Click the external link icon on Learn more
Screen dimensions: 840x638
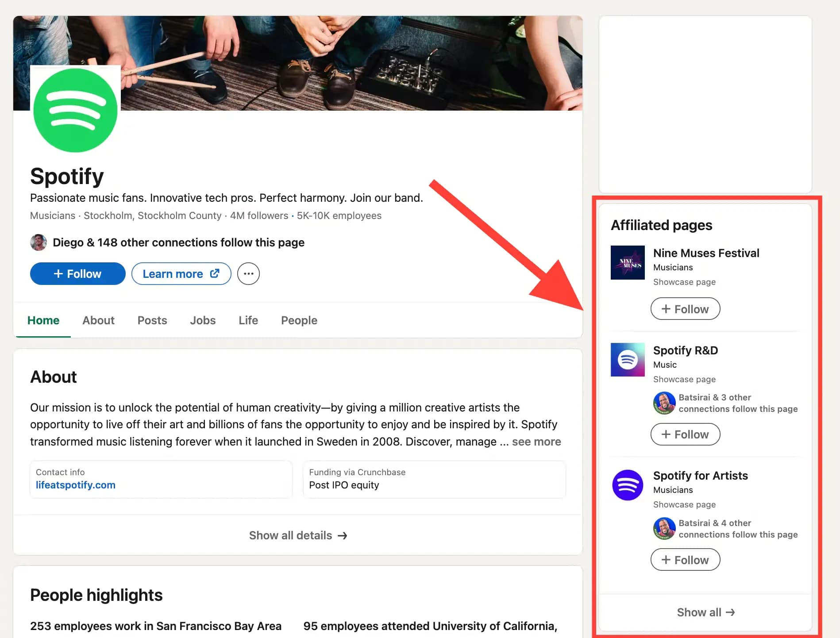214,273
